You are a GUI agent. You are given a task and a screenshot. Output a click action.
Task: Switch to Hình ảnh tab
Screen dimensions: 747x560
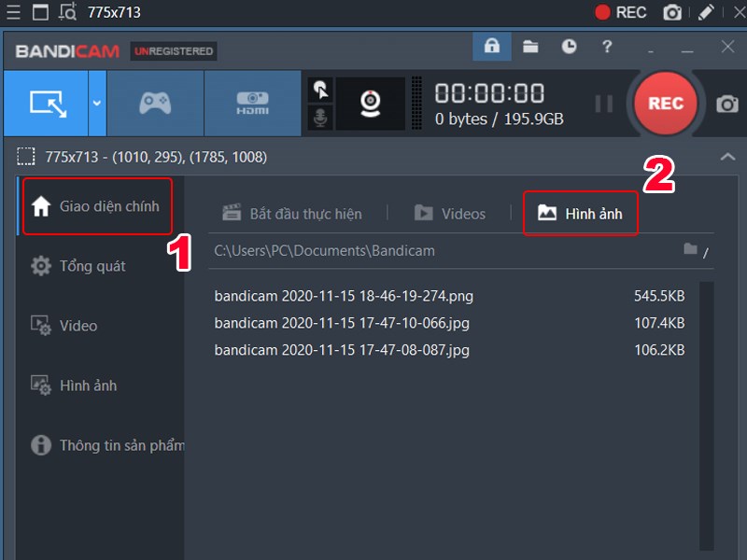coord(580,214)
